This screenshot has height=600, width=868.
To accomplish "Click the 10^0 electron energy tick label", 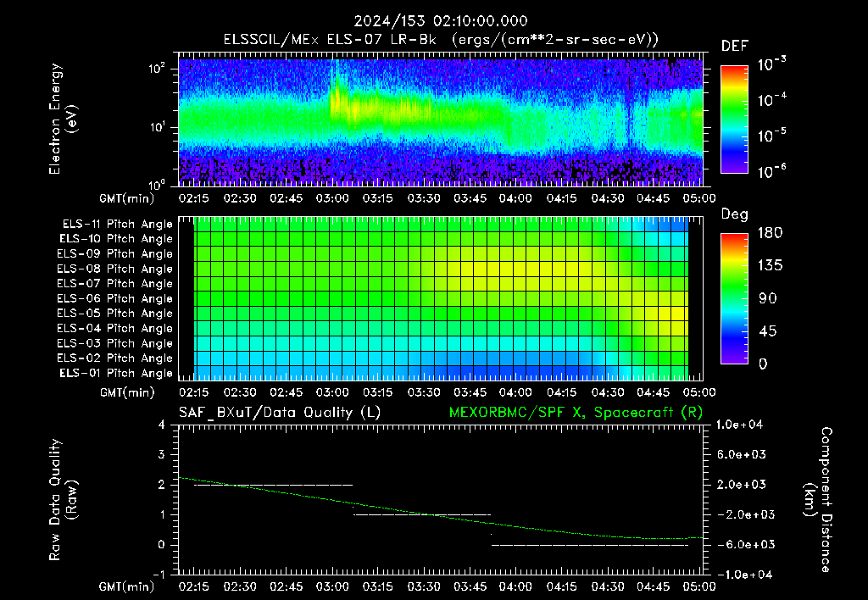I will click(x=157, y=184).
